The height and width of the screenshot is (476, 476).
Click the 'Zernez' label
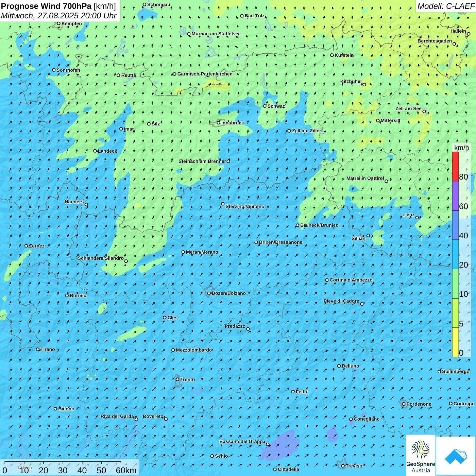(x=37, y=246)
